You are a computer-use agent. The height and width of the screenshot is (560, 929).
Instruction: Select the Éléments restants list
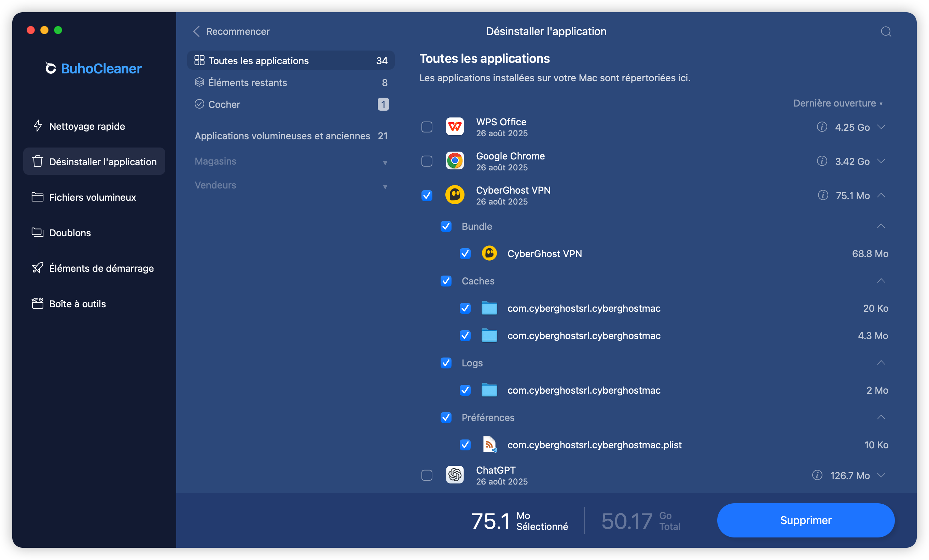click(291, 82)
